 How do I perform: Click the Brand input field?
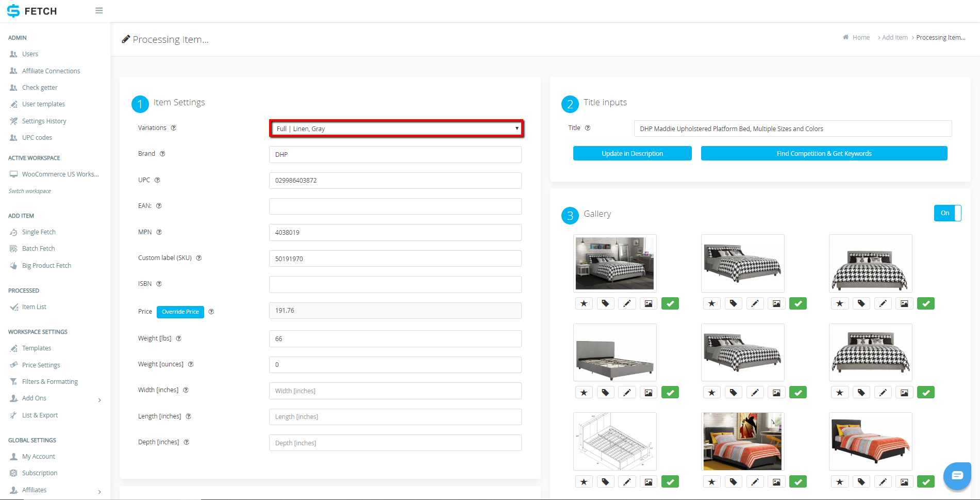[x=395, y=154]
